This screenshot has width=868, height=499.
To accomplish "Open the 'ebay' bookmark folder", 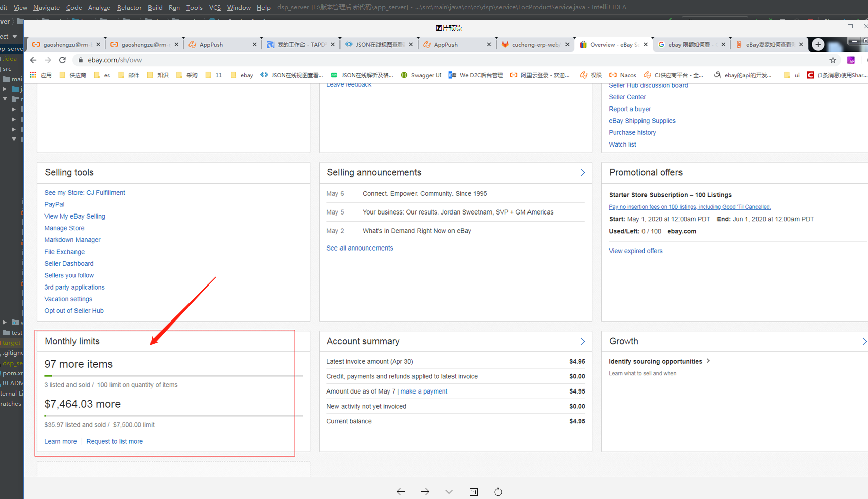I will [x=241, y=75].
